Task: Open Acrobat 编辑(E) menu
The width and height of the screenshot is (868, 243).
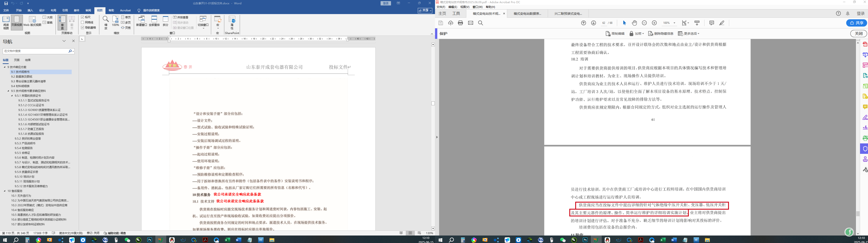Action: point(453,7)
